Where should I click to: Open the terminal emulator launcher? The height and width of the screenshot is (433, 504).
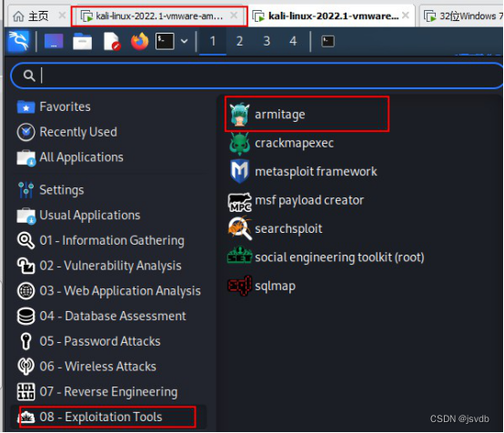(x=165, y=42)
